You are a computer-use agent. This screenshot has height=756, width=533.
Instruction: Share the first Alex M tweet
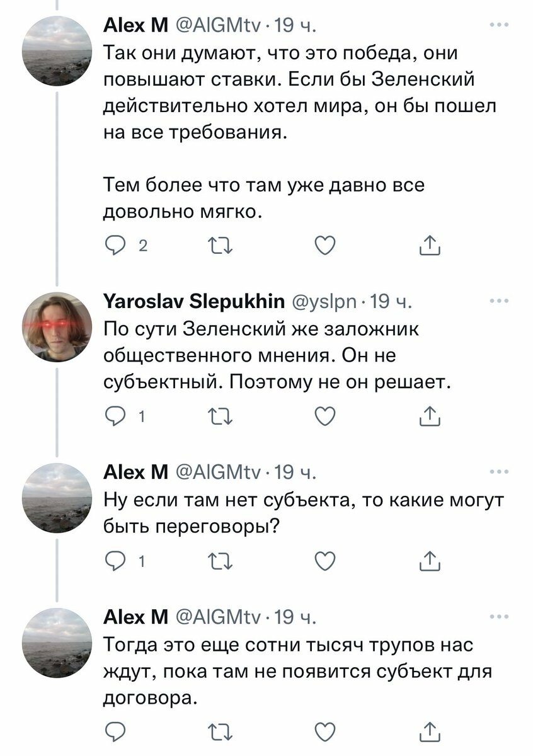coord(428,246)
